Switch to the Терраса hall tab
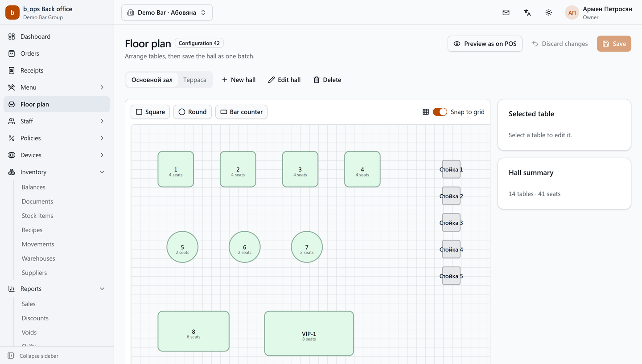This screenshot has width=642, height=364. click(x=195, y=80)
